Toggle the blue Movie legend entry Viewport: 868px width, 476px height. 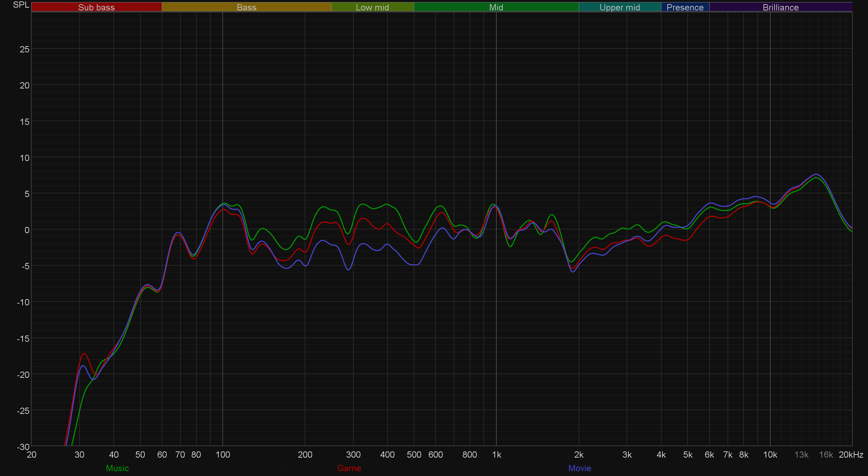coord(579,468)
